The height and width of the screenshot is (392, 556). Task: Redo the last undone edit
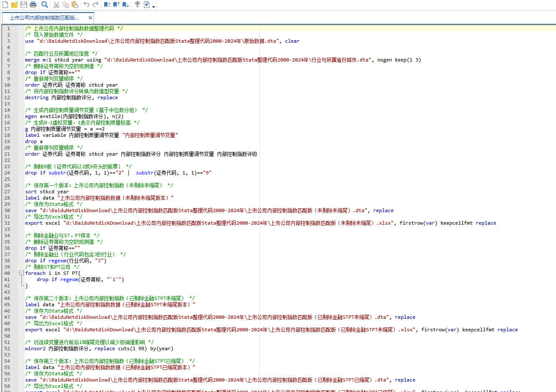point(96,5)
